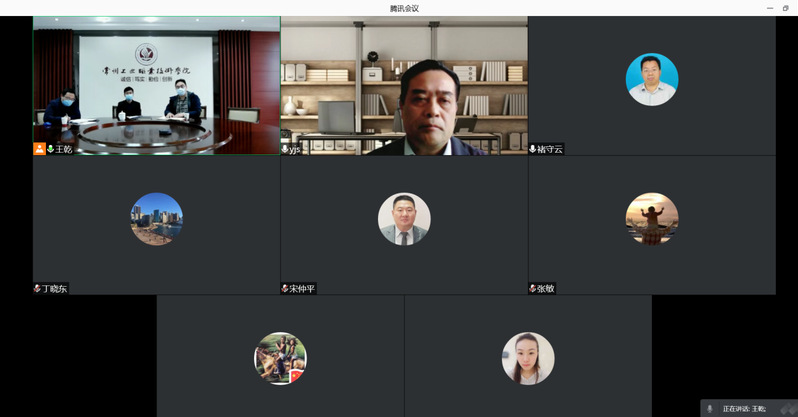Click the microphone icon next to yjs
This screenshot has width=798, height=417.
(x=285, y=149)
